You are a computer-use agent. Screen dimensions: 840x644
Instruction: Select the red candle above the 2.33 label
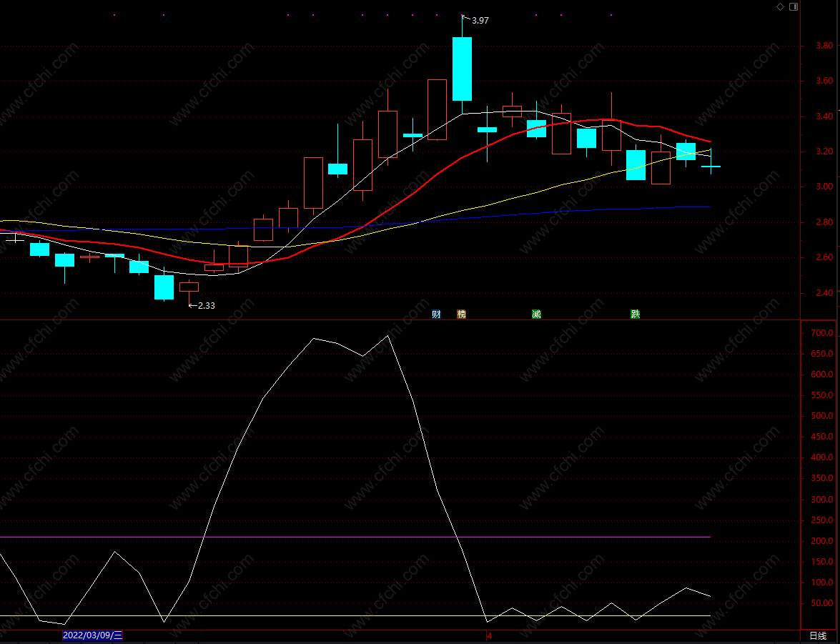(189, 287)
